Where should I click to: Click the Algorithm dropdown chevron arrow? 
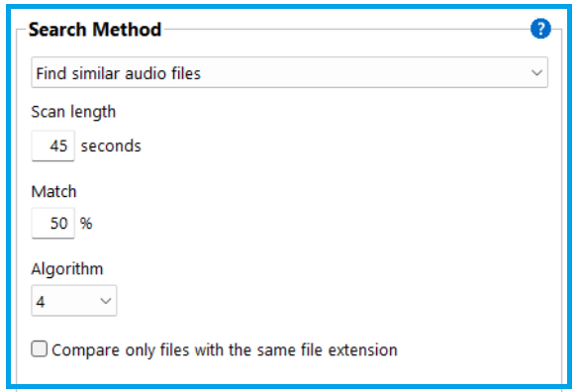point(106,301)
